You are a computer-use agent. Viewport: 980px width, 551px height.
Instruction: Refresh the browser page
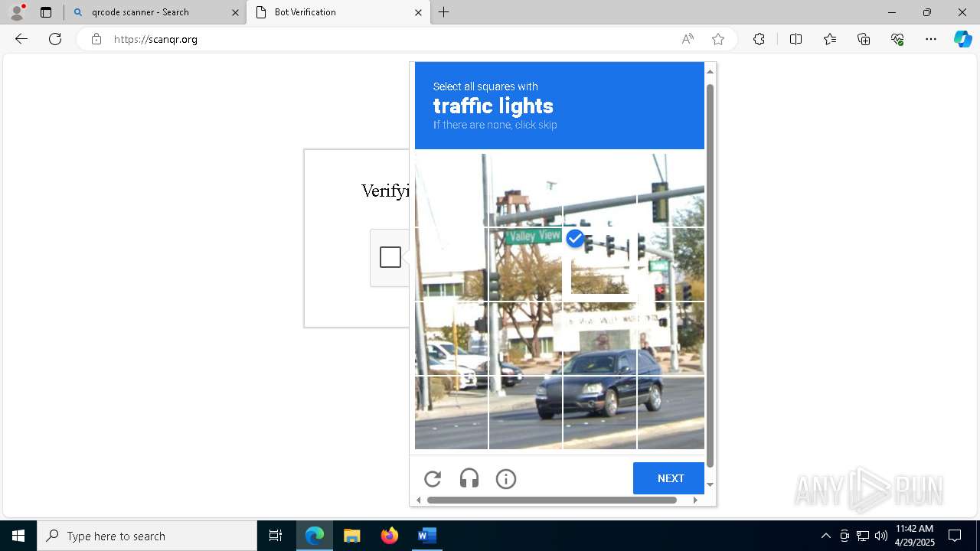coord(55,39)
